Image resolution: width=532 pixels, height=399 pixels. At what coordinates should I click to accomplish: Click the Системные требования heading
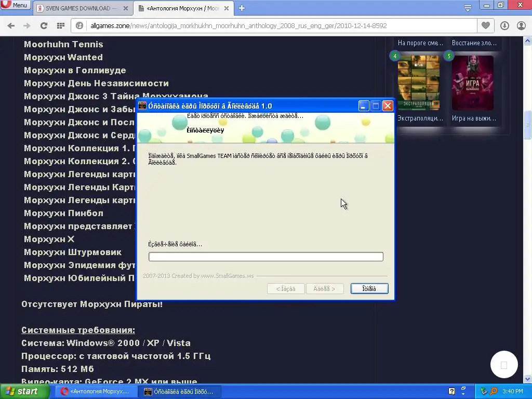click(x=78, y=330)
